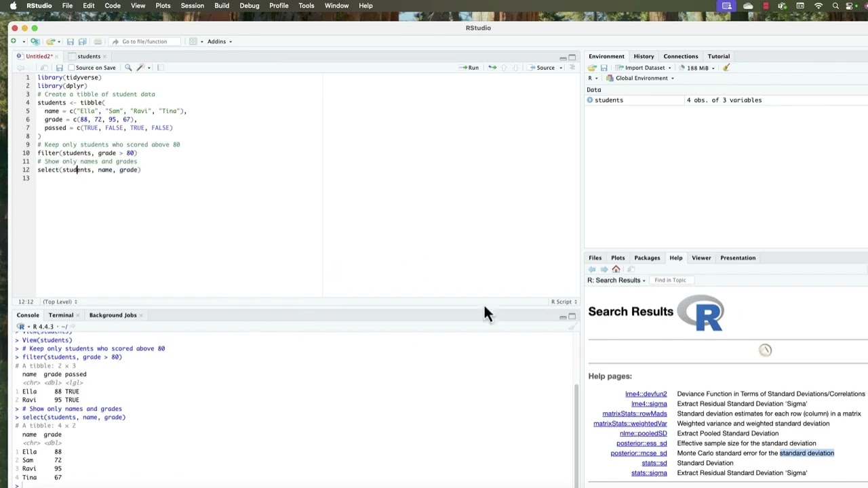
Task: Open the Session menu in menu bar
Action: coord(192,5)
